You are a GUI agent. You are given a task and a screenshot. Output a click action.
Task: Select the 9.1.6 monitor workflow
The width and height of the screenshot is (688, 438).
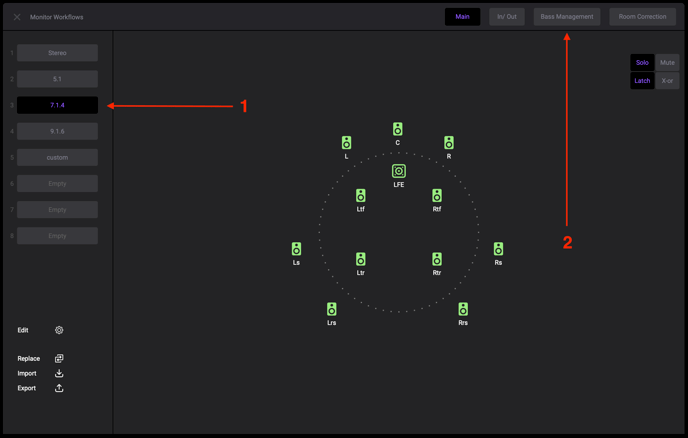point(57,131)
